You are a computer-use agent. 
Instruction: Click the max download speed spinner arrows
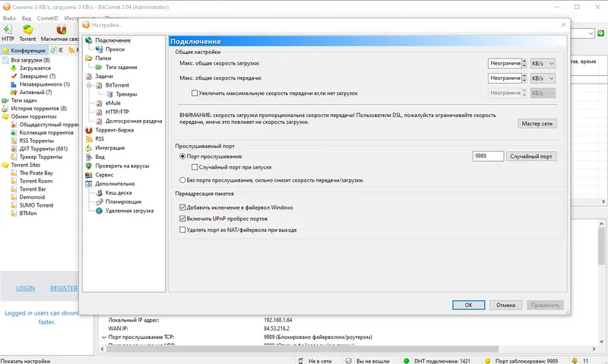(x=524, y=63)
